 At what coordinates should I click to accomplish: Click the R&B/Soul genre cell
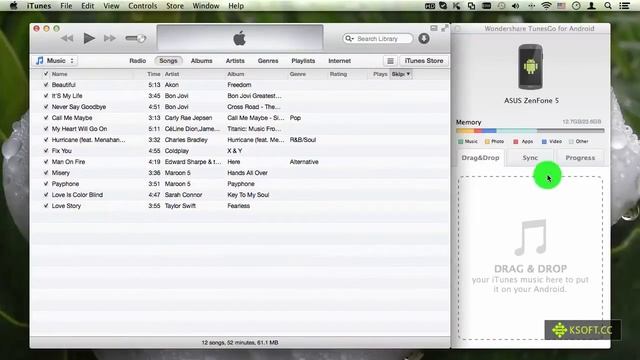302,140
